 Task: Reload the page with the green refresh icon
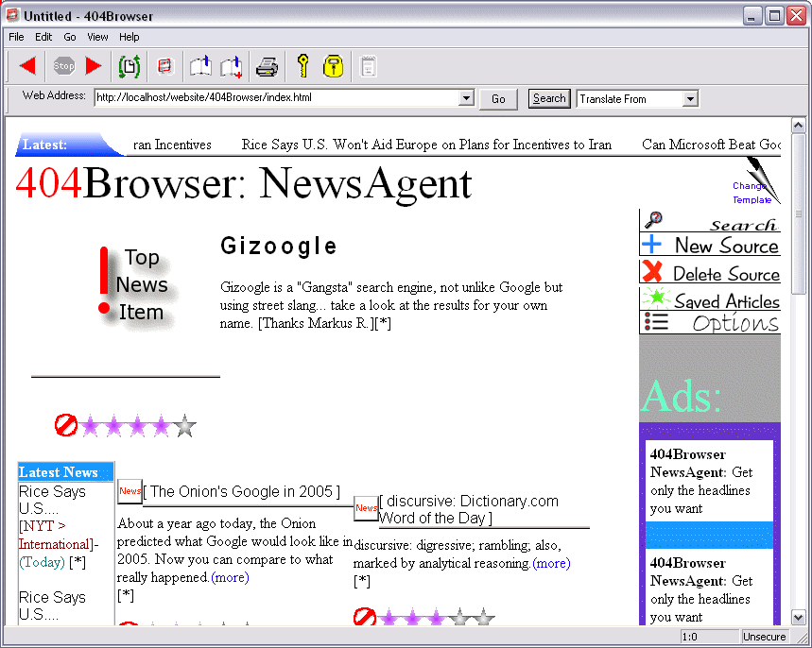click(129, 66)
